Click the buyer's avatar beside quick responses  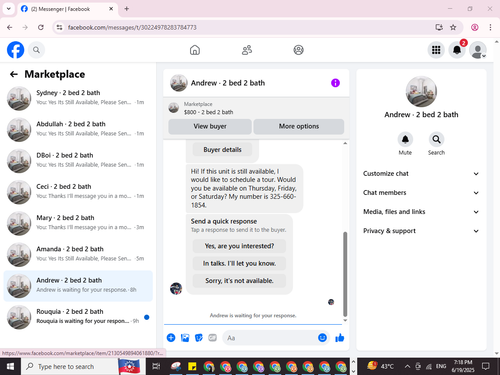pos(176,288)
